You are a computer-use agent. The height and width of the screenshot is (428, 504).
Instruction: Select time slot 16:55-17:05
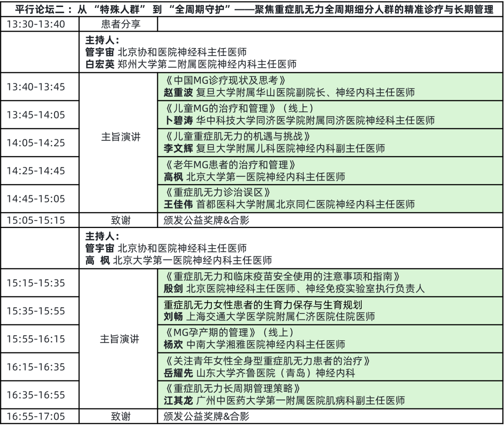[35, 416]
